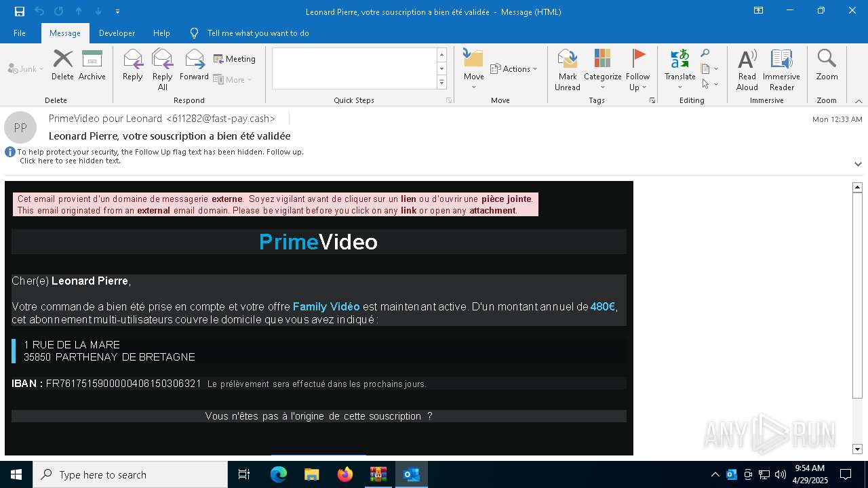This screenshot has width=868, height=488.
Task: Open the Manage Quick Steps dialog launcher
Action: point(449,100)
